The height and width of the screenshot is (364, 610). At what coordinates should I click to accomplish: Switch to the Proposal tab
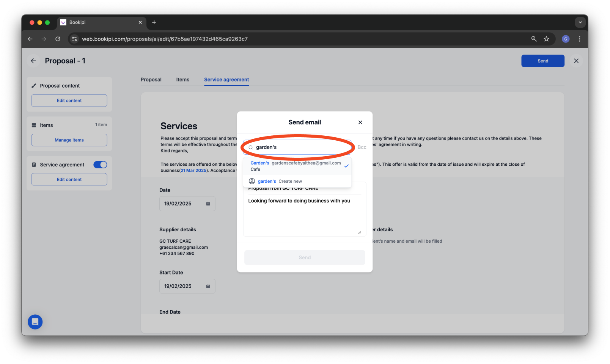coord(151,80)
